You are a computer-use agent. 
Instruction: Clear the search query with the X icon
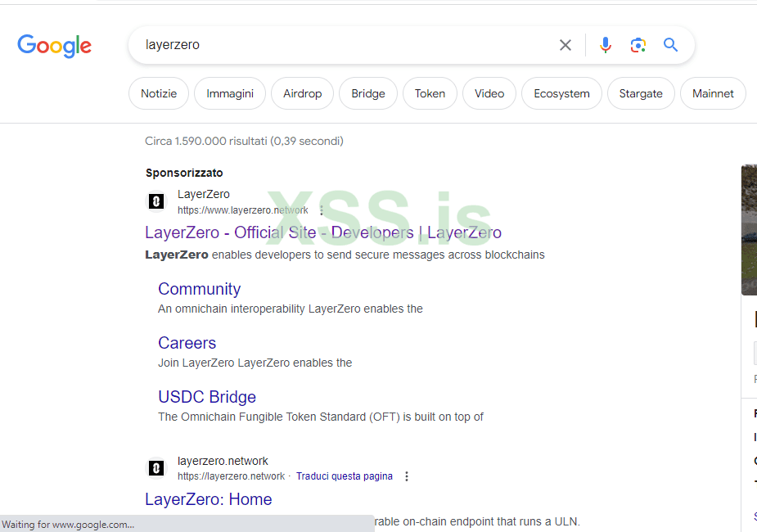(x=565, y=45)
